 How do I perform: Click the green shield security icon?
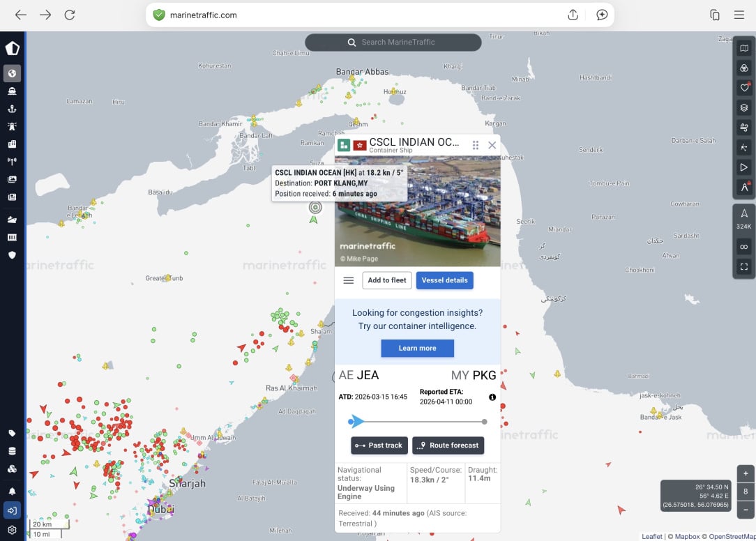point(158,15)
